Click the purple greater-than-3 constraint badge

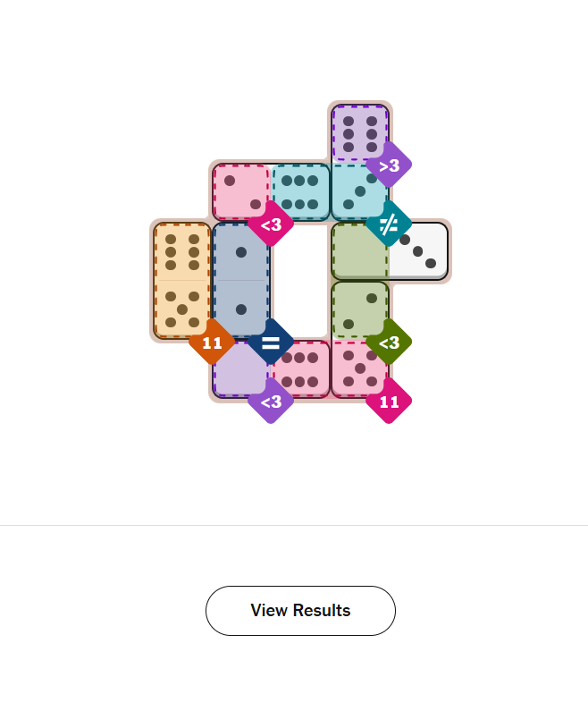coord(389,165)
